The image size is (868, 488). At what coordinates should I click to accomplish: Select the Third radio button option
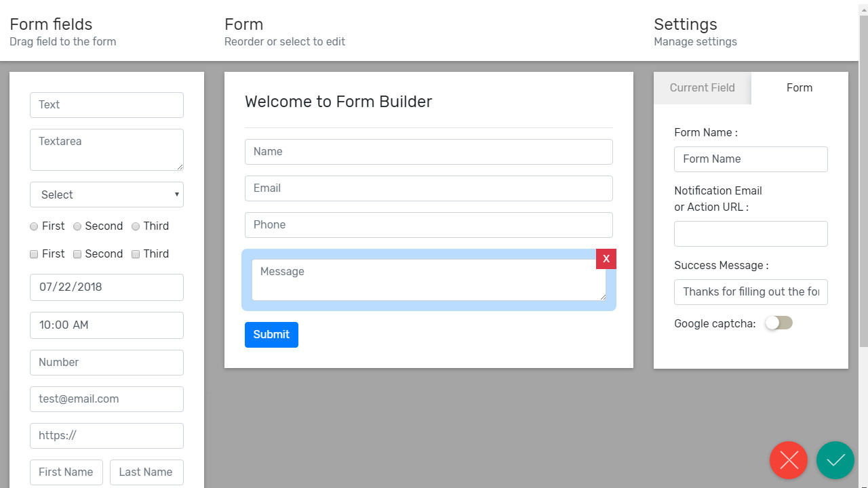pyautogui.click(x=136, y=226)
